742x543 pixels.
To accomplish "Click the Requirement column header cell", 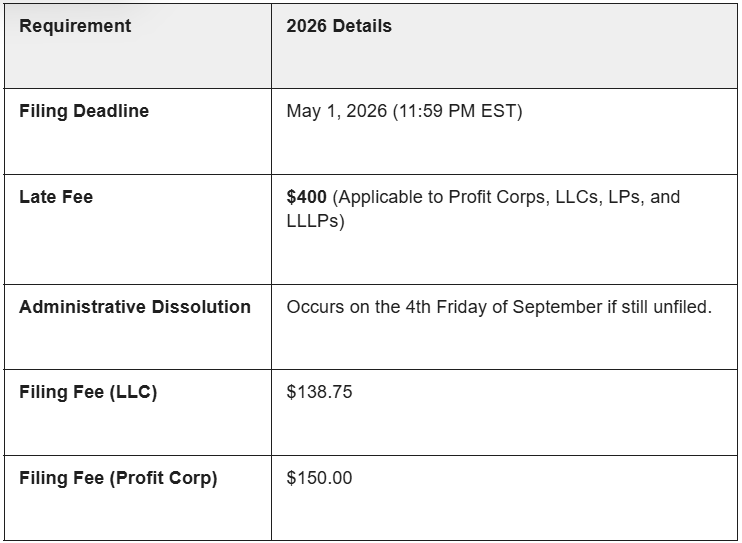I will point(75,27).
